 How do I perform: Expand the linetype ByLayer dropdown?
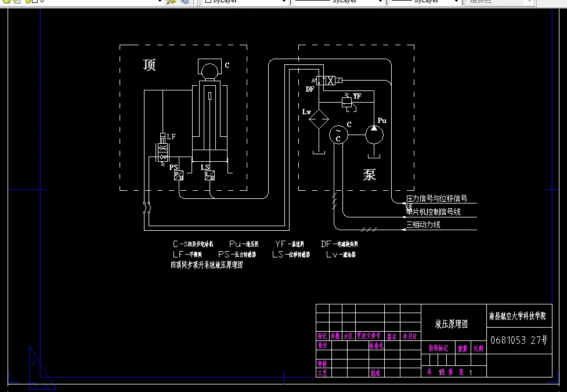pos(380,2)
